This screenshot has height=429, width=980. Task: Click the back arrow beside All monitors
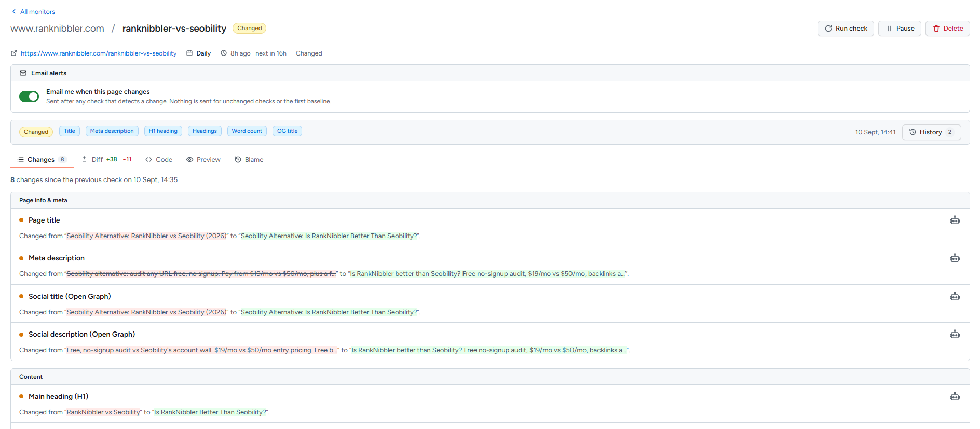point(14,11)
